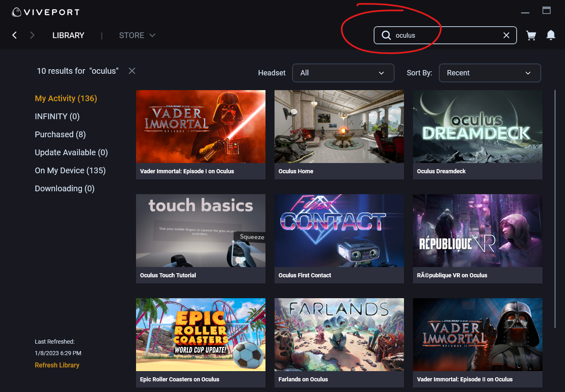The width and height of the screenshot is (565, 392).
Task: Click "Epic Roller Coasters on Oculus" title
Action: 179,379
